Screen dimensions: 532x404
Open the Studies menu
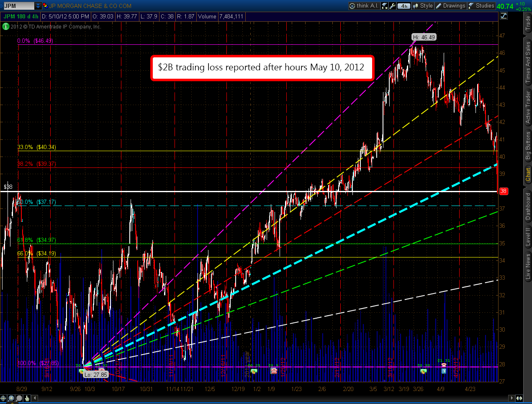click(481, 6)
